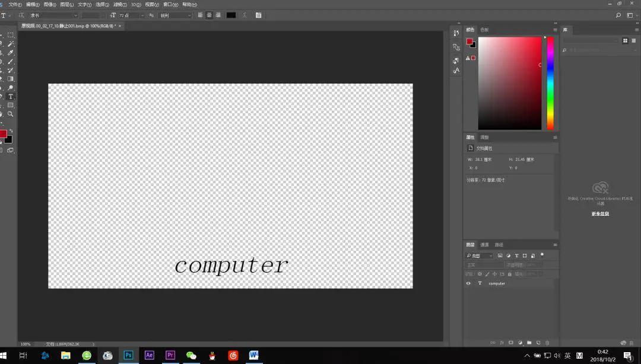Click the 更多信息 link in Libraries
The image size is (641, 364).
coord(600,213)
